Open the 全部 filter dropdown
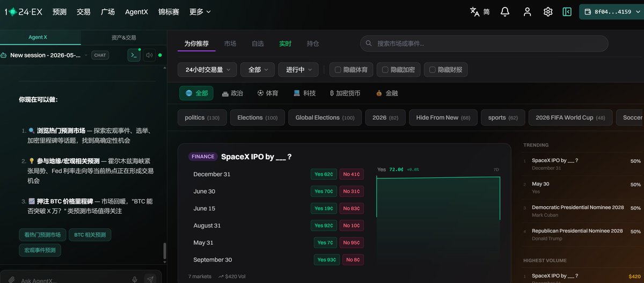Screen dimensions: 644x283 (x=258, y=70)
